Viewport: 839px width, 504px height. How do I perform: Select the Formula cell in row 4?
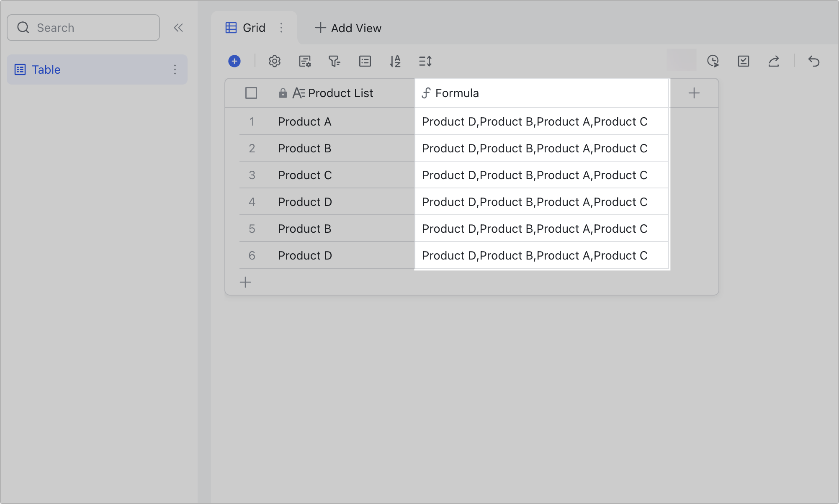point(542,202)
